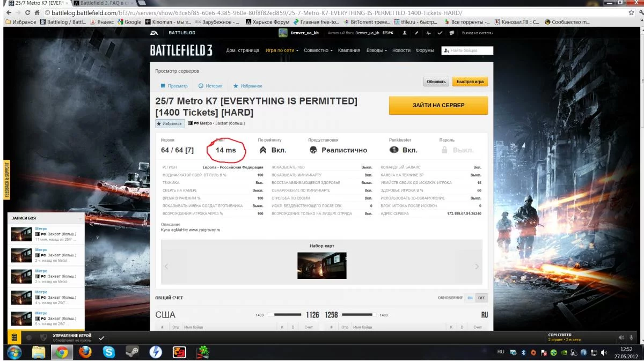Click the Com Center speaker icon
644x362 pixels.
(621, 337)
